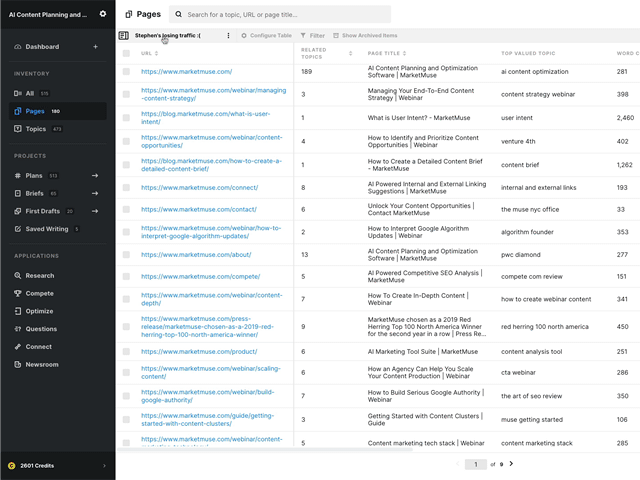The height and width of the screenshot is (480, 640).
Task: Click the Newsroom icon
Action: (18, 364)
